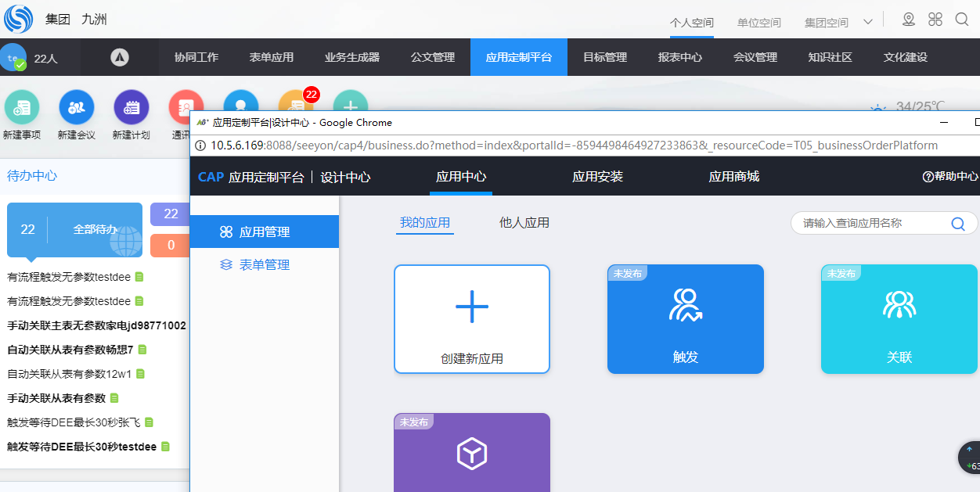Open the four-leaf apps icon in header

pyautogui.click(x=935, y=20)
